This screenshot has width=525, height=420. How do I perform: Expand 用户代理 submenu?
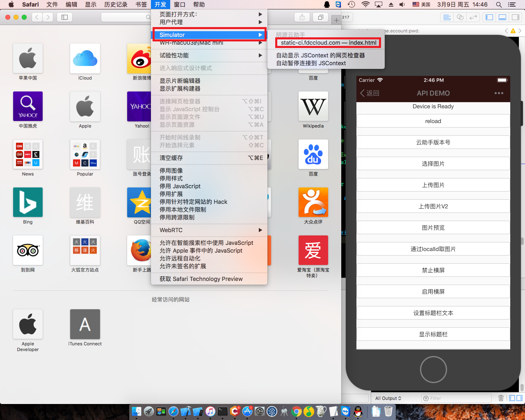point(209,22)
